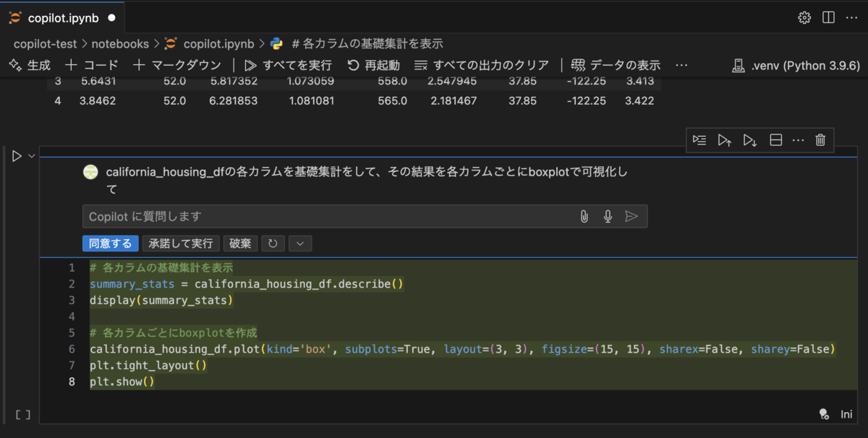
Task: Open the editor more actions ellipsis
Action: pyautogui.click(x=851, y=17)
